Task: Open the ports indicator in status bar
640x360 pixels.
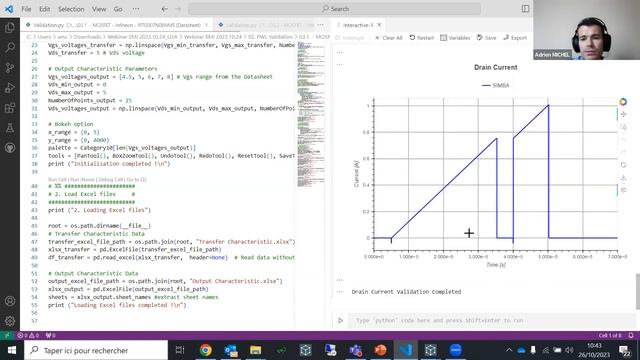Action: [51, 335]
